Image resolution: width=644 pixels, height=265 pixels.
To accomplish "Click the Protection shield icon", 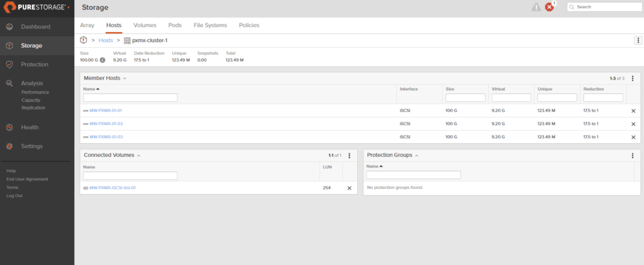I will pos(9,65).
